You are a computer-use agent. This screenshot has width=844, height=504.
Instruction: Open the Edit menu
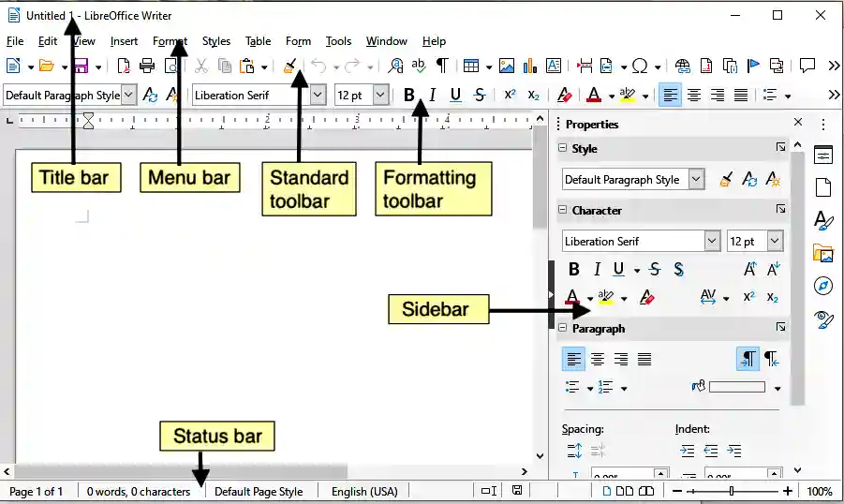tap(48, 41)
